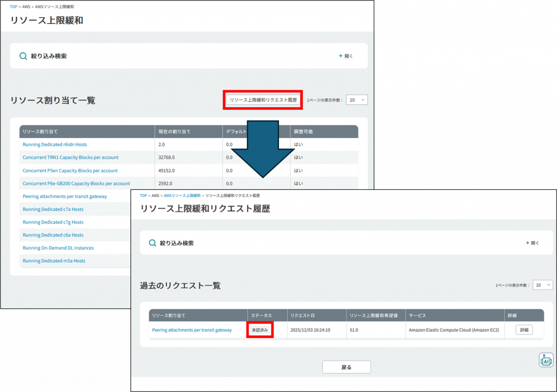Click search magnifier icon in history panel
Screen dimensions: 557x392
(x=152, y=243)
